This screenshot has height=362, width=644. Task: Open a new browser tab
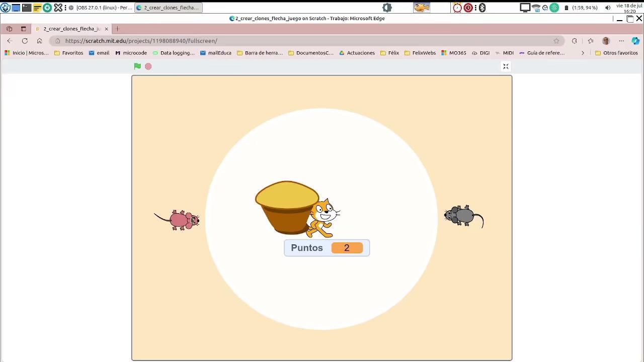coord(117,29)
